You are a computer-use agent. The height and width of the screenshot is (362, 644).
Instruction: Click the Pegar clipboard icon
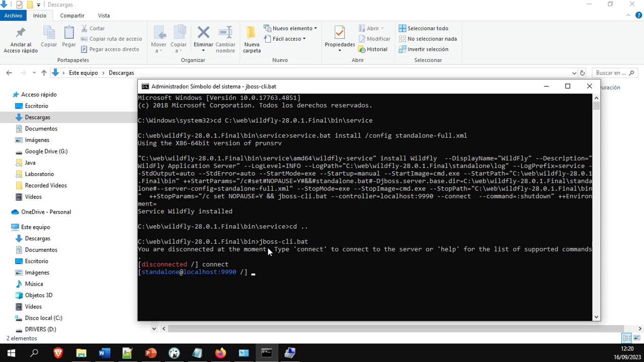click(x=69, y=36)
